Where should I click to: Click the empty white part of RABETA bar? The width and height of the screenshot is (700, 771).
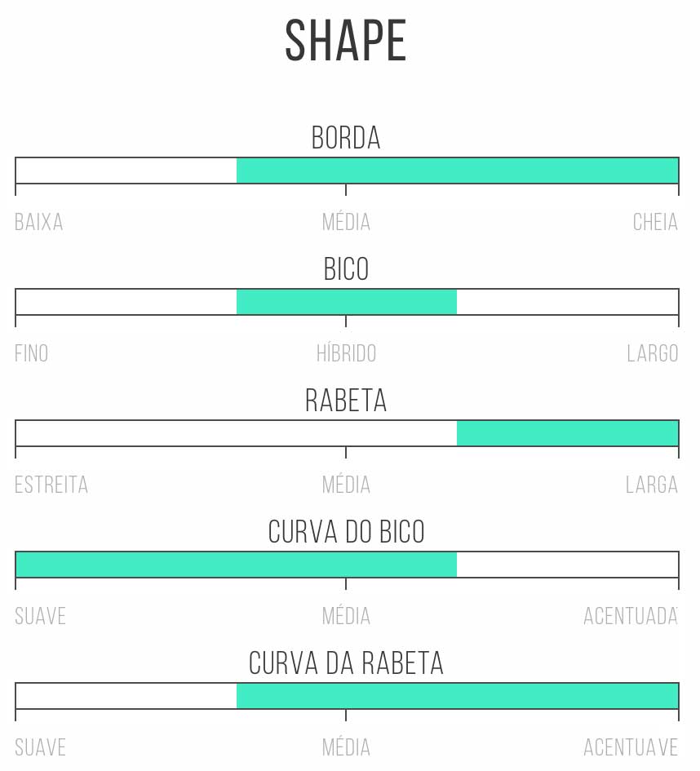(x=237, y=433)
